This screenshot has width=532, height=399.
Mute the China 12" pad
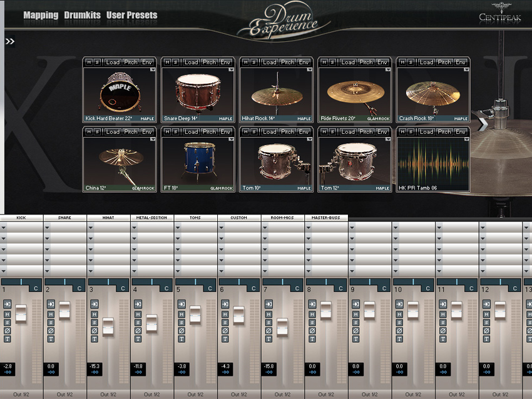click(x=89, y=131)
